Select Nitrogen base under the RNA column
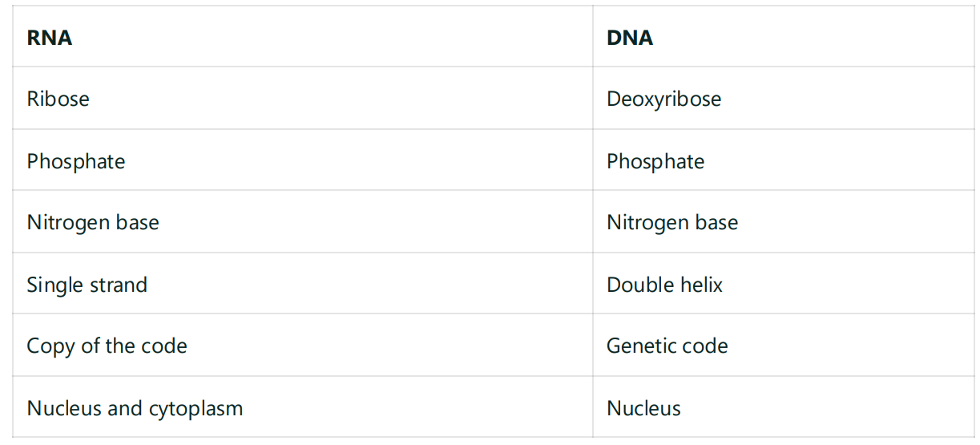The image size is (980, 445). pos(93,222)
